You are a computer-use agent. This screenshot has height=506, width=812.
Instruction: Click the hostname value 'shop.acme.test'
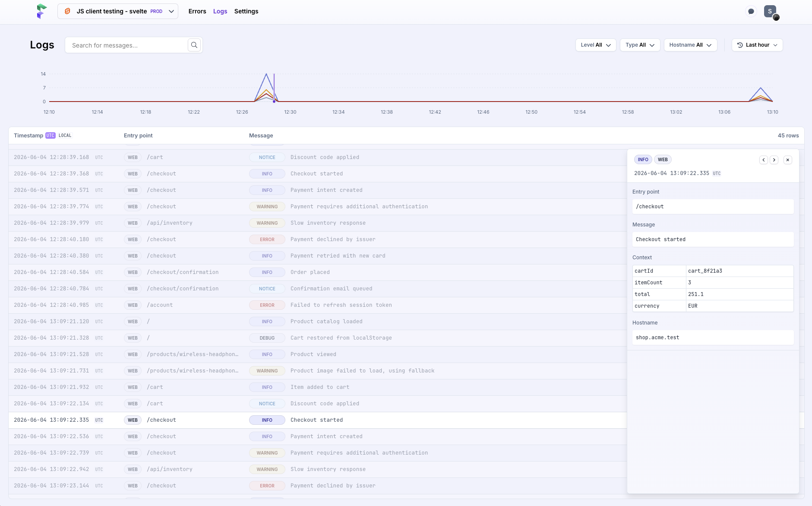(x=713, y=337)
